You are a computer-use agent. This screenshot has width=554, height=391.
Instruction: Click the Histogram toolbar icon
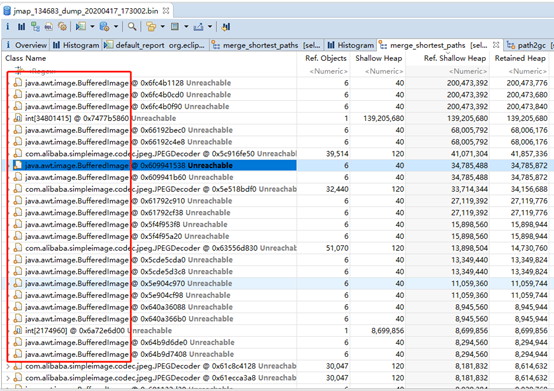tap(22, 26)
